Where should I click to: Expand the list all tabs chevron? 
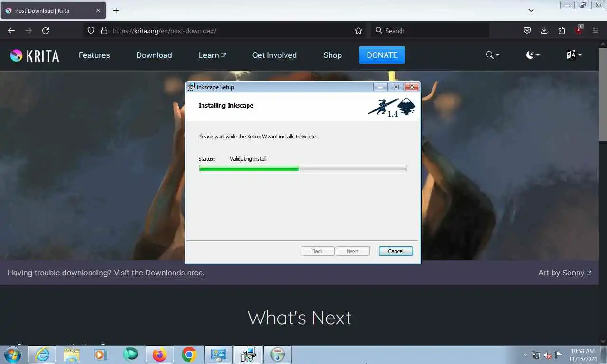[x=531, y=10]
